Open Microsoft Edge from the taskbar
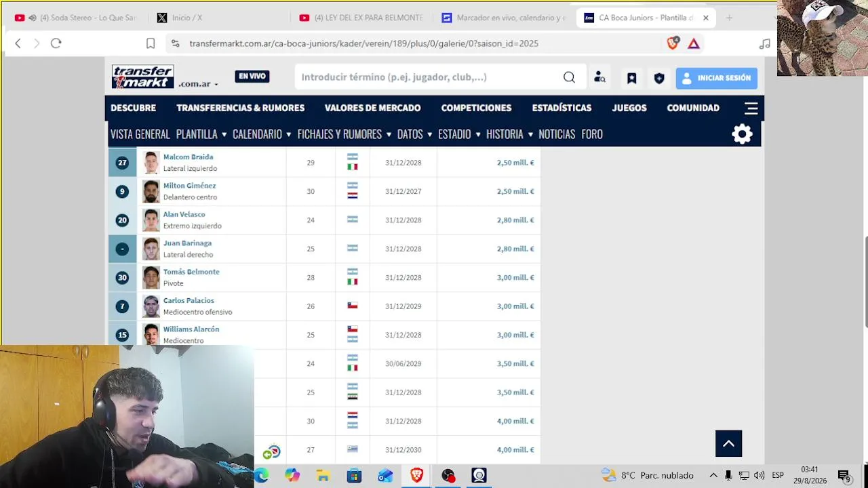The width and height of the screenshot is (868, 488). [x=261, y=475]
